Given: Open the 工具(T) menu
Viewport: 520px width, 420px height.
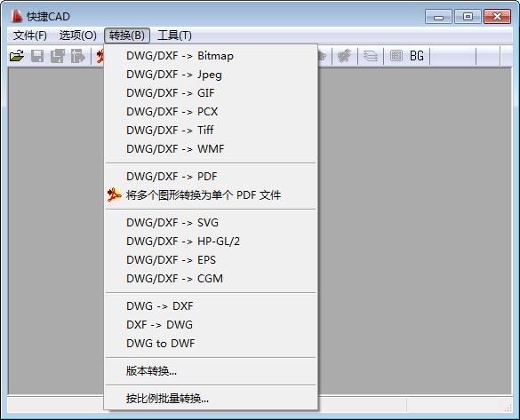Looking at the screenshot, I should click(x=174, y=36).
